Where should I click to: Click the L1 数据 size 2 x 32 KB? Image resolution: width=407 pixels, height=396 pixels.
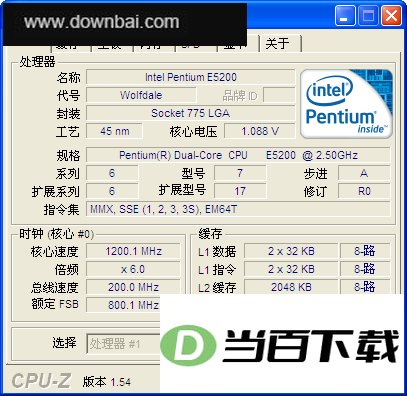[291, 251]
